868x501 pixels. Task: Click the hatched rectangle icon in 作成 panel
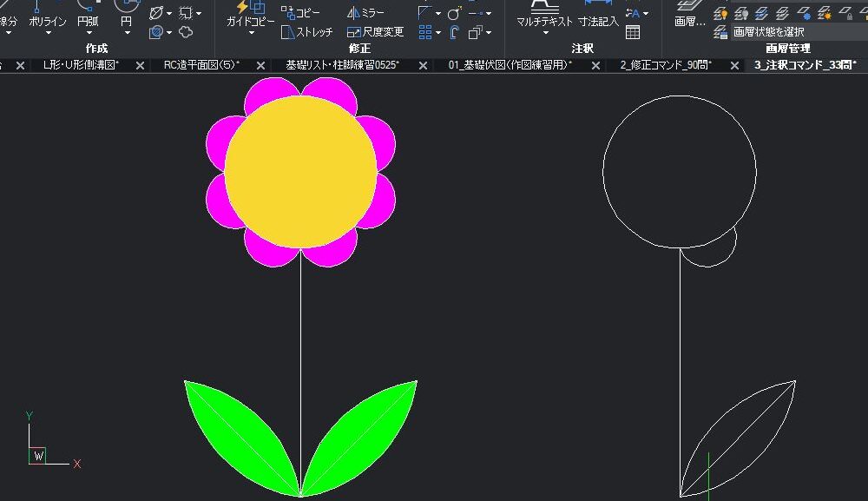186,13
